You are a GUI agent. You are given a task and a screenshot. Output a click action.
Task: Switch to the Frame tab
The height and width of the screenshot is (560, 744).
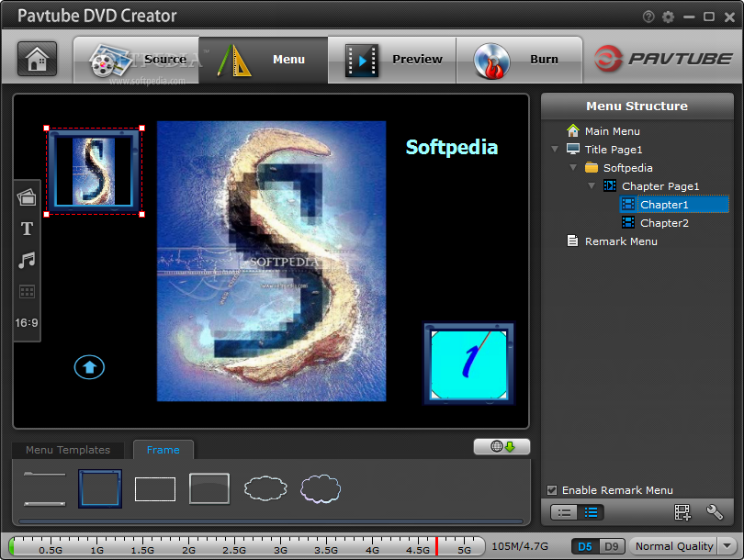coord(163,450)
